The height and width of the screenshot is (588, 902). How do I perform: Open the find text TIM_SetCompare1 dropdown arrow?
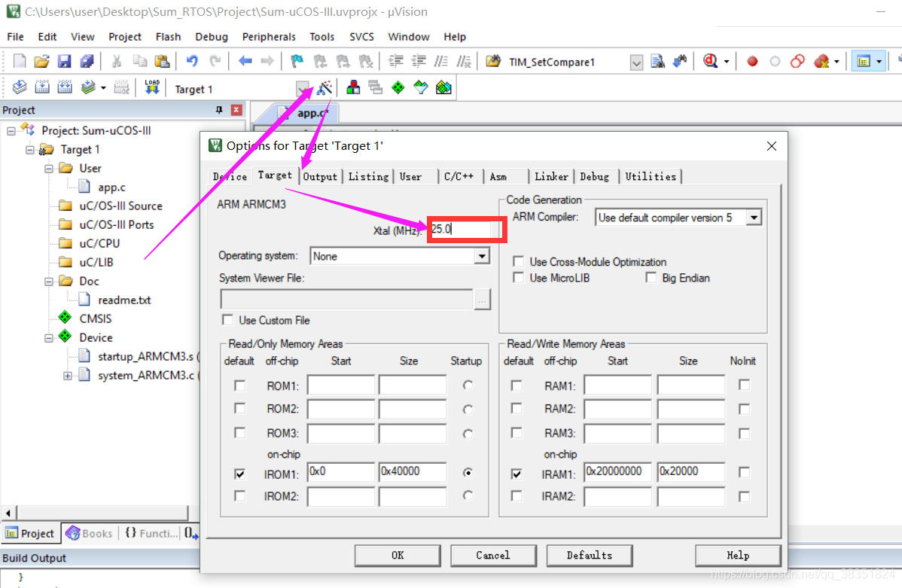(636, 62)
